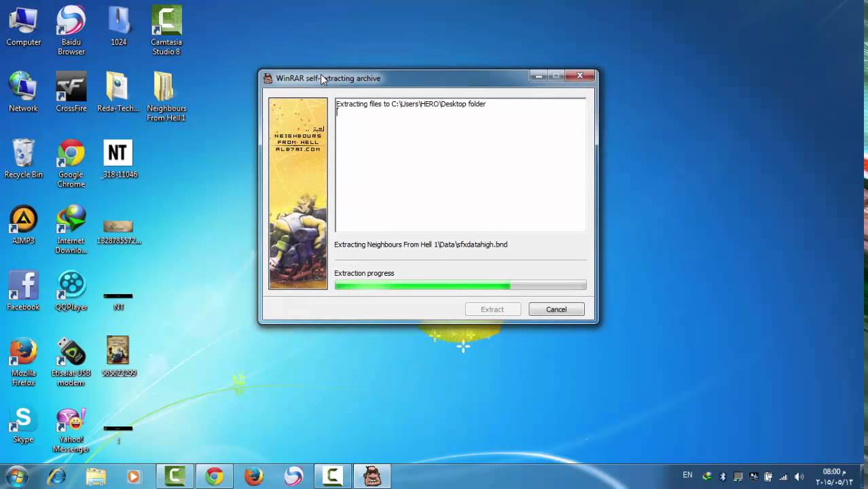This screenshot has width=868, height=489.
Task: Select the Neighbours From Hell 1 desktop folder
Action: pos(166,96)
